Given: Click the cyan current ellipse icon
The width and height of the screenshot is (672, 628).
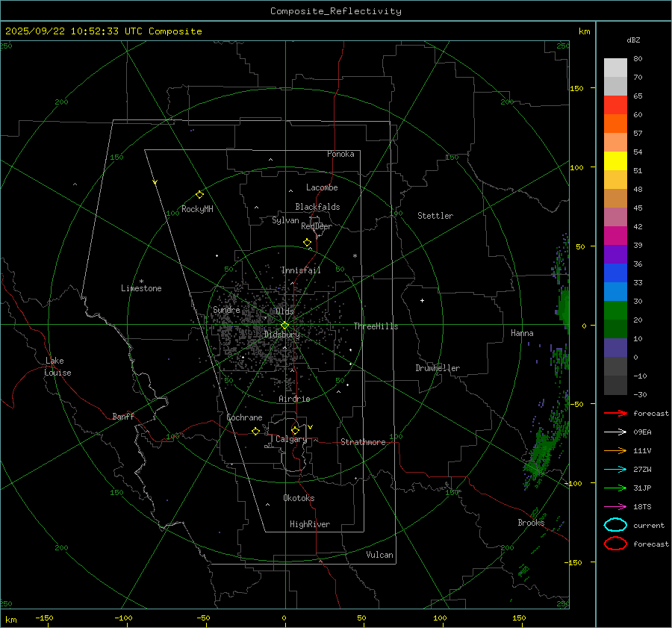Looking at the screenshot, I should tap(615, 525).
